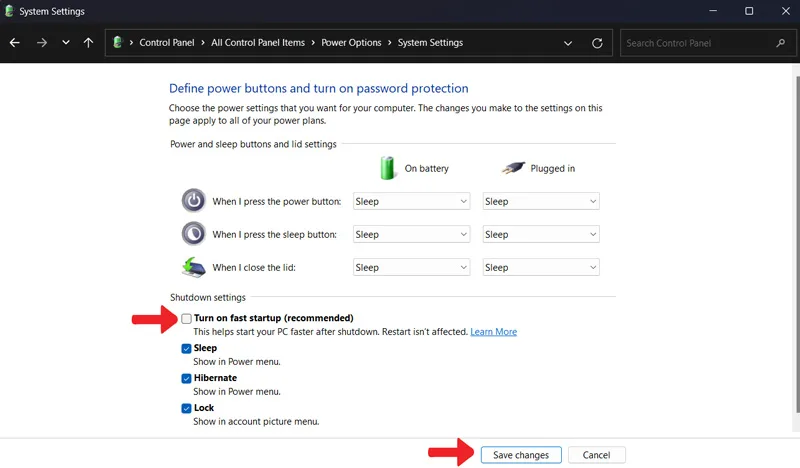
Task: Select Power Options in breadcrumb path
Action: (351, 43)
